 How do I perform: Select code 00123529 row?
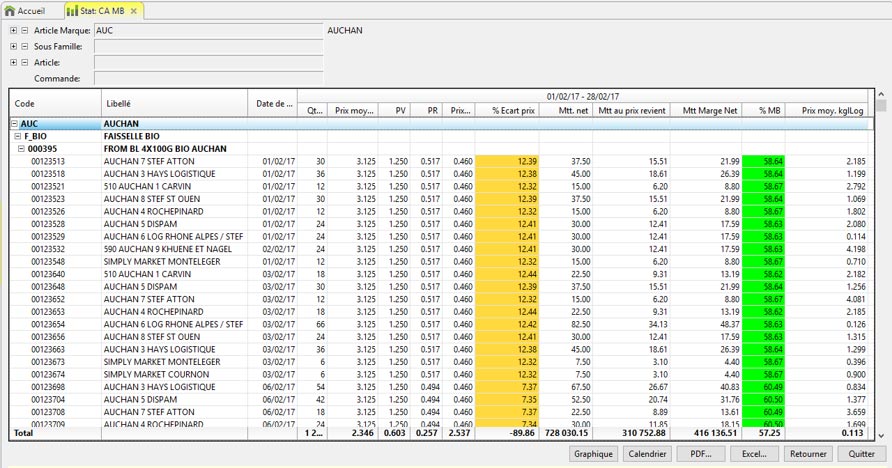(441, 237)
